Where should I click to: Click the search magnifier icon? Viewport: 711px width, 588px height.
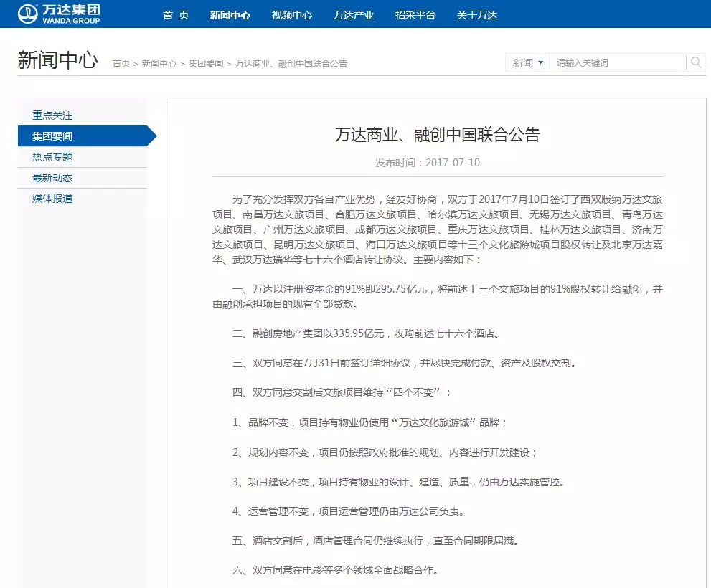coord(696,62)
